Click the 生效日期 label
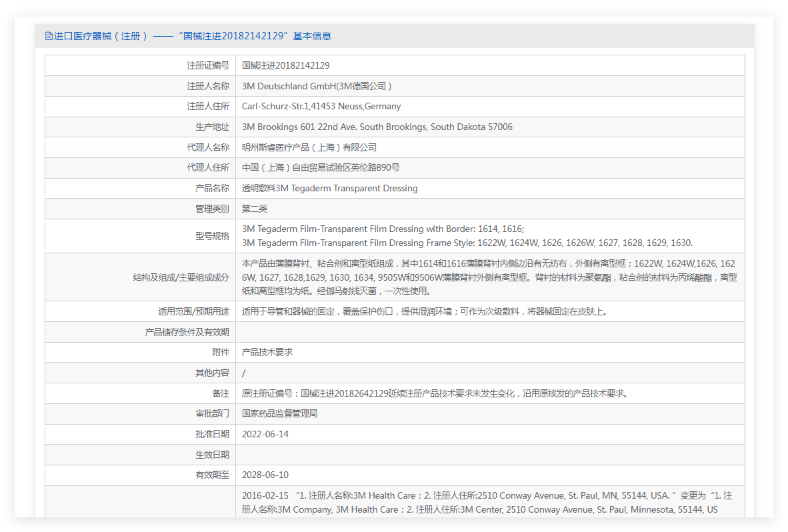Screen dimensions: 788x532 tap(212, 455)
